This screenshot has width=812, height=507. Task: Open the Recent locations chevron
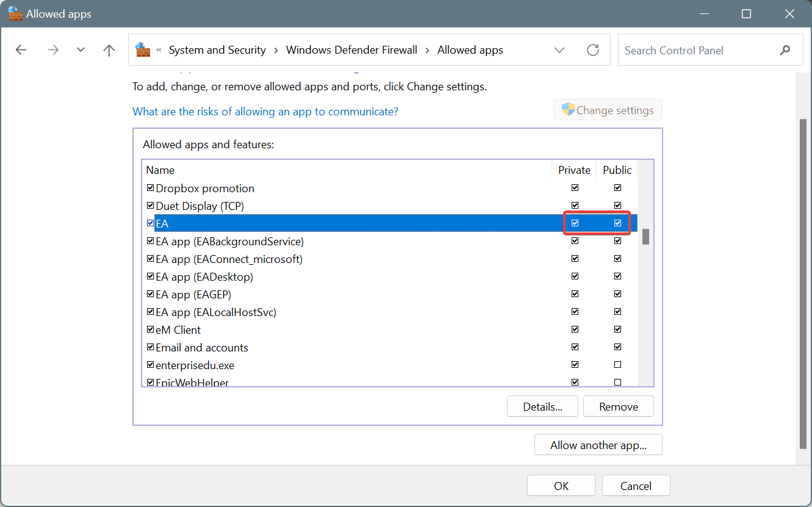[x=81, y=50]
